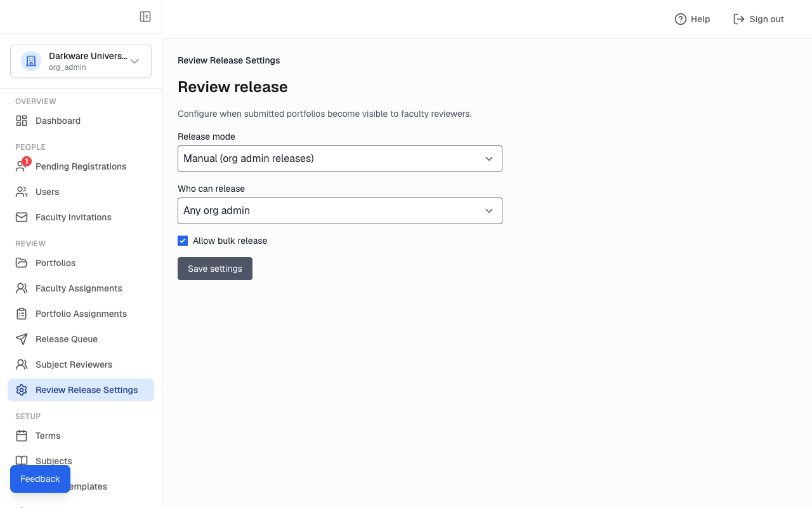The height and width of the screenshot is (508, 812).
Task: Go to Portfolios in Review section
Action: pyautogui.click(x=81, y=263)
